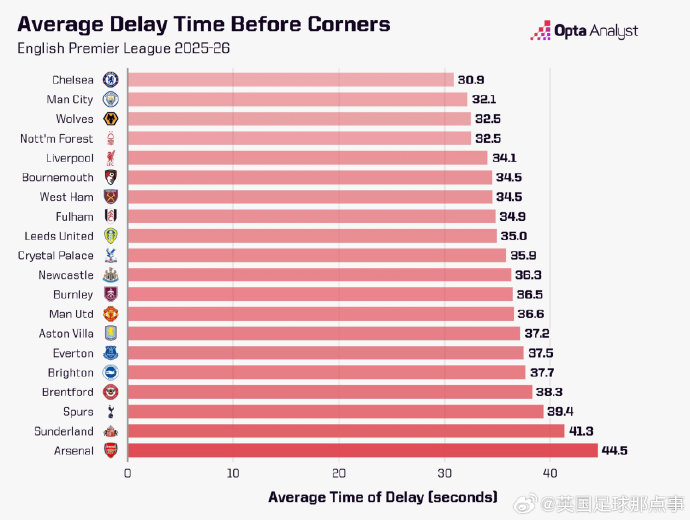Click the Arsenal club crest icon

tap(111, 450)
